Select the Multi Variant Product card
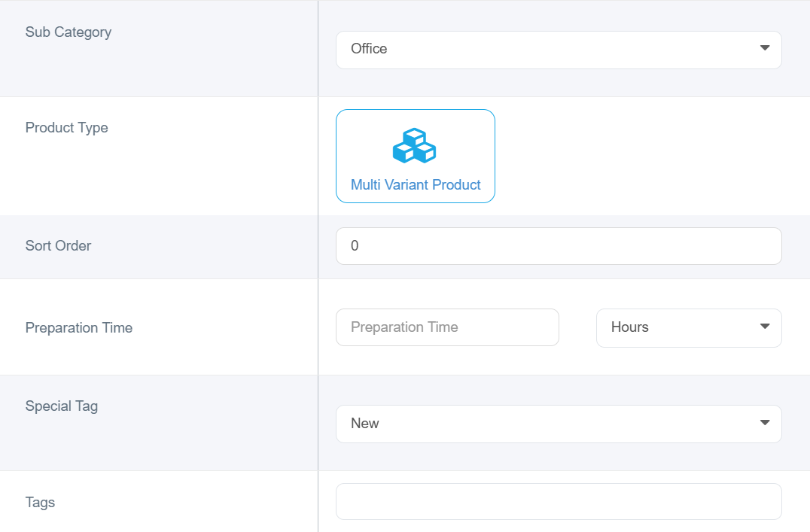 click(416, 156)
